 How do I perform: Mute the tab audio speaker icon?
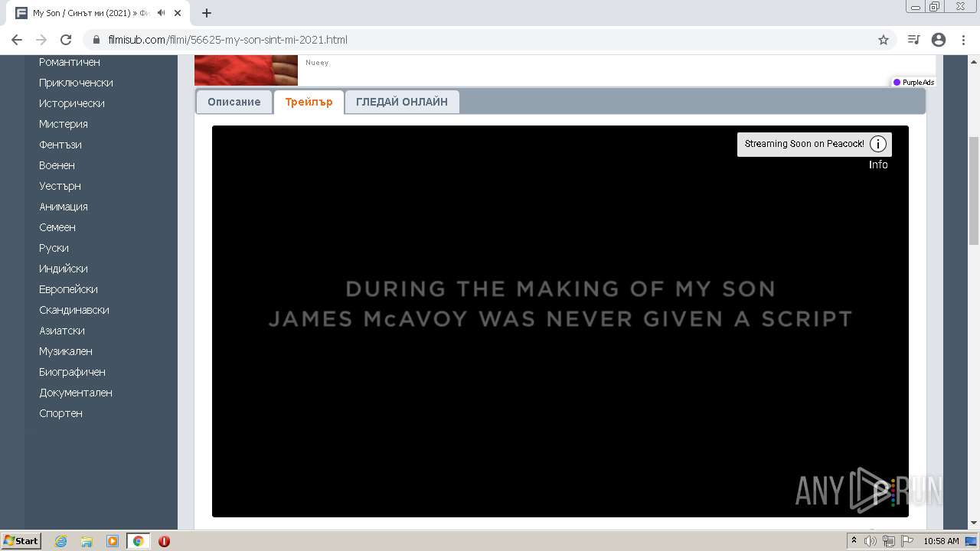point(161,13)
